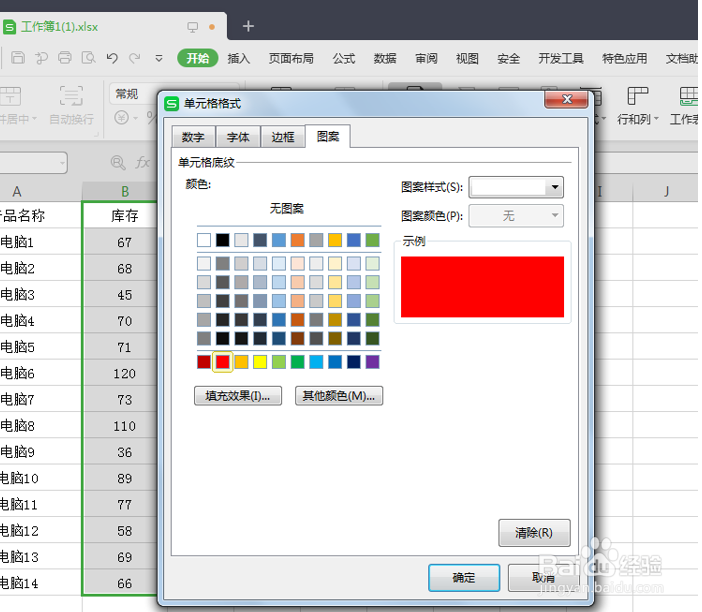The height and width of the screenshot is (612, 702).
Task: Open the 插入 ribbon tab
Action: (x=239, y=58)
